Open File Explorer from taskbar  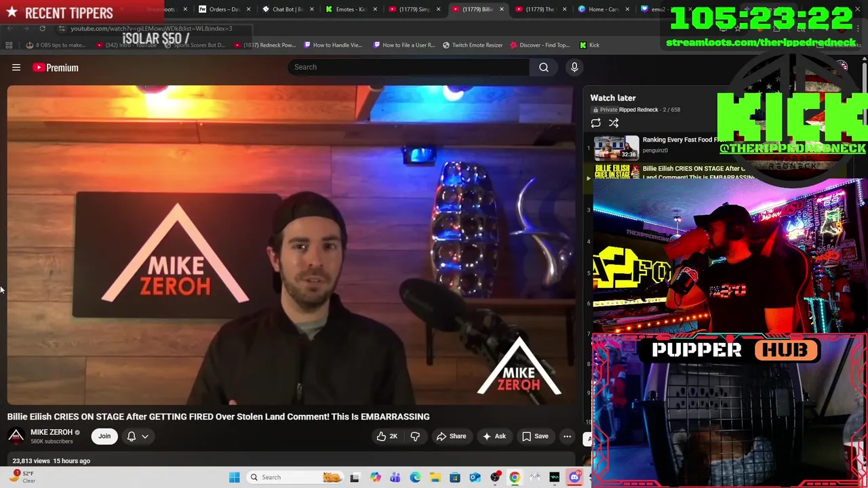click(435, 477)
